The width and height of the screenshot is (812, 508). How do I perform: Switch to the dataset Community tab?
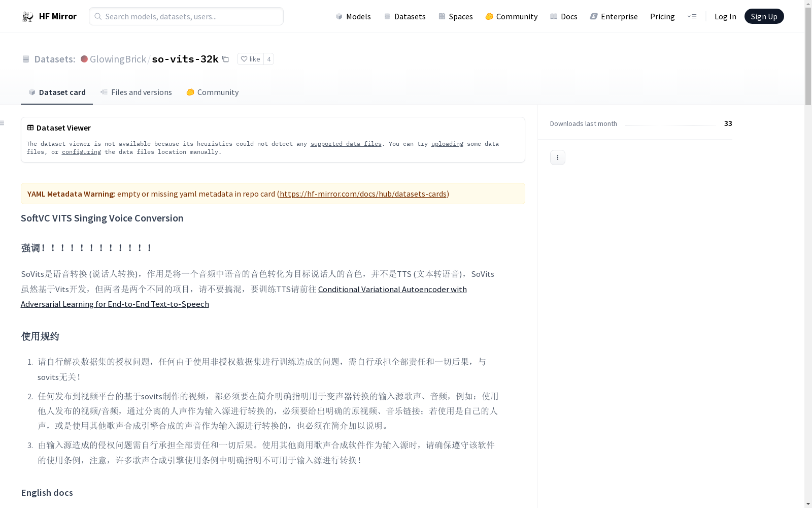tap(212, 92)
